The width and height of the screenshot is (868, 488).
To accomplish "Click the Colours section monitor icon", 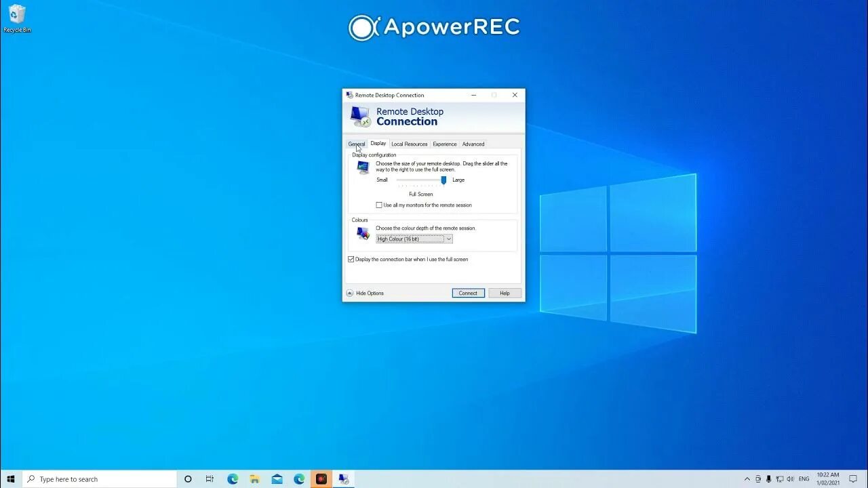I will 363,234.
